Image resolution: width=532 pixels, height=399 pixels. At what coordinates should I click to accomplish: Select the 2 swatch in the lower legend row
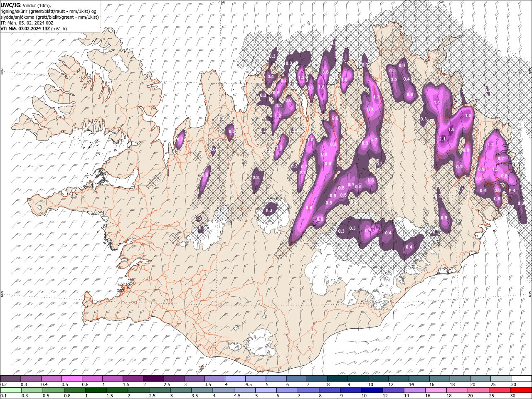coord(138,390)
